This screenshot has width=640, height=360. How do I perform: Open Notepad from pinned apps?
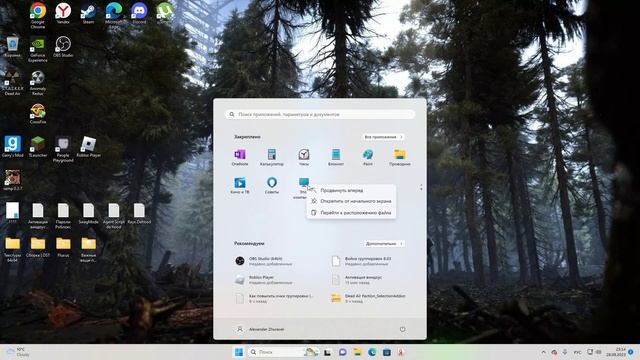pyautogui.click(x=336, y=157)
